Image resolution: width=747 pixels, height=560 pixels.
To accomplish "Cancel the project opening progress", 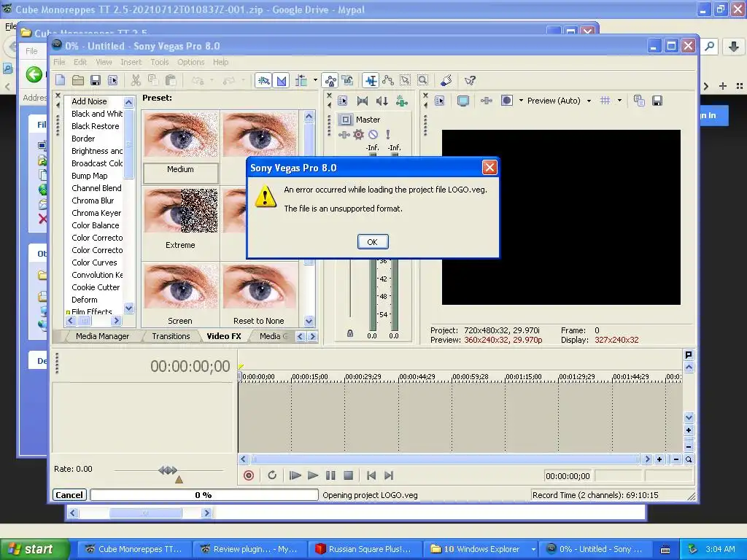I will [69, 495].
